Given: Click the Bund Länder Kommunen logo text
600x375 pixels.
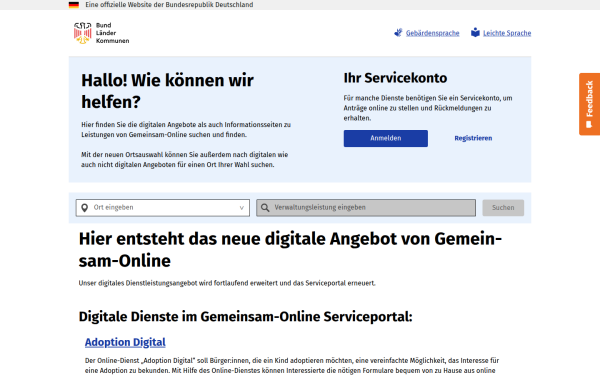Looking at the screenshot, I should [x=112, y=33].
